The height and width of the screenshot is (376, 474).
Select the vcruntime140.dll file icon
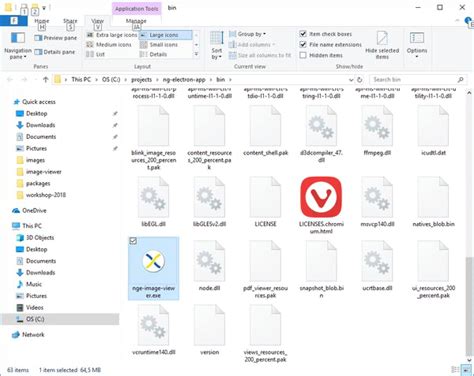tap(153, 325)
